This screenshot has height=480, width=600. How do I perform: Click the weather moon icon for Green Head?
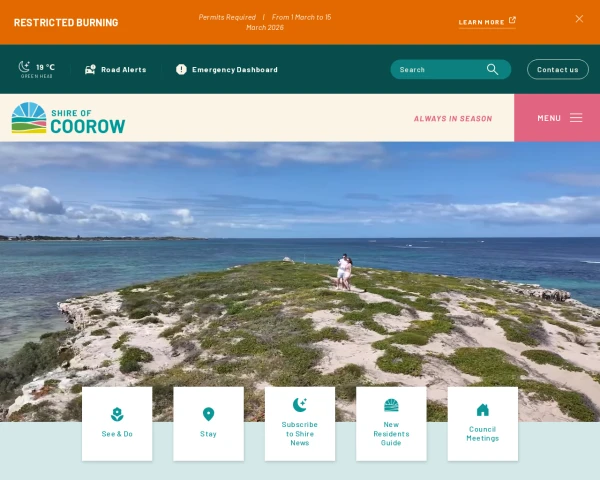click(24, 67)
